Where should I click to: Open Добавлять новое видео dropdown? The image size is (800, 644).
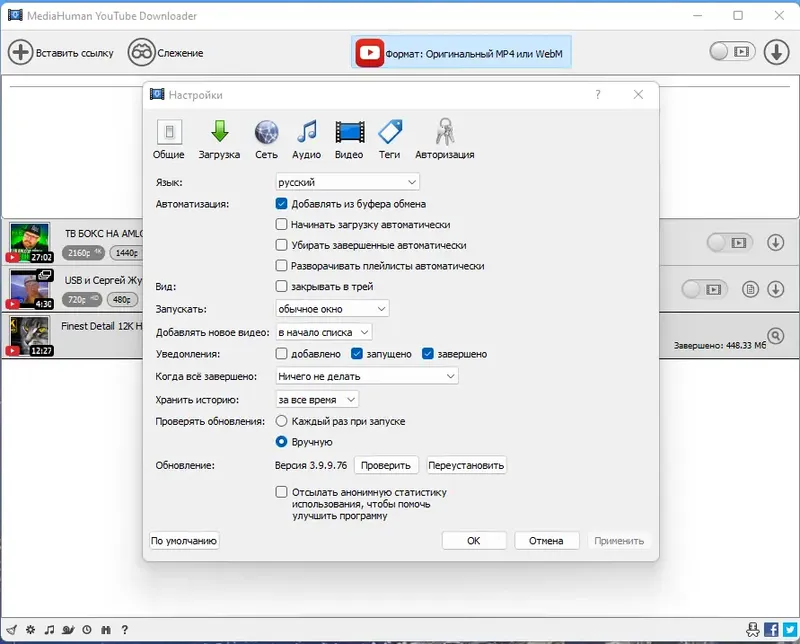(x=323, y=332)
